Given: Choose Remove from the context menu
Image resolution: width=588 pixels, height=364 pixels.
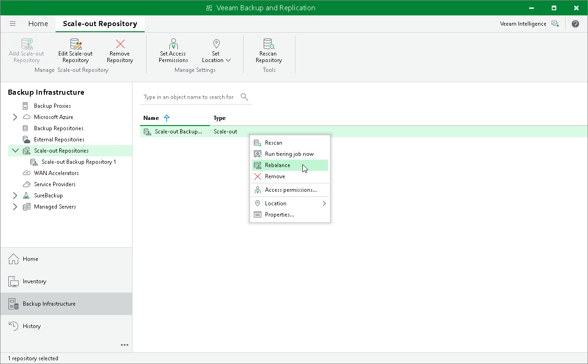Looking at the screenshot, I should point(290,176).
